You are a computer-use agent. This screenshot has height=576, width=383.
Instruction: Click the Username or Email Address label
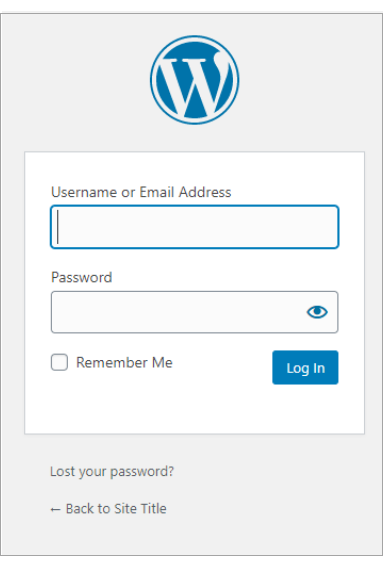tap(141, 192)
